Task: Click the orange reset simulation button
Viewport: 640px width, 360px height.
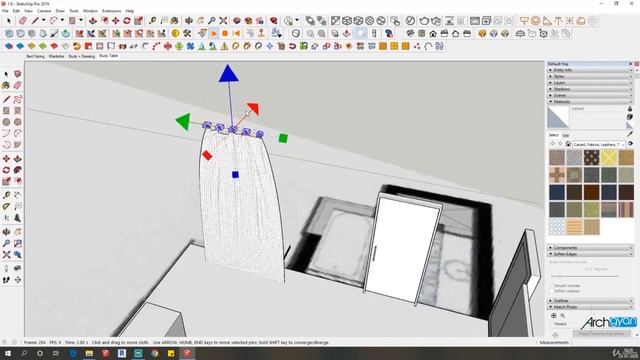Action: [x=236, y=34]
